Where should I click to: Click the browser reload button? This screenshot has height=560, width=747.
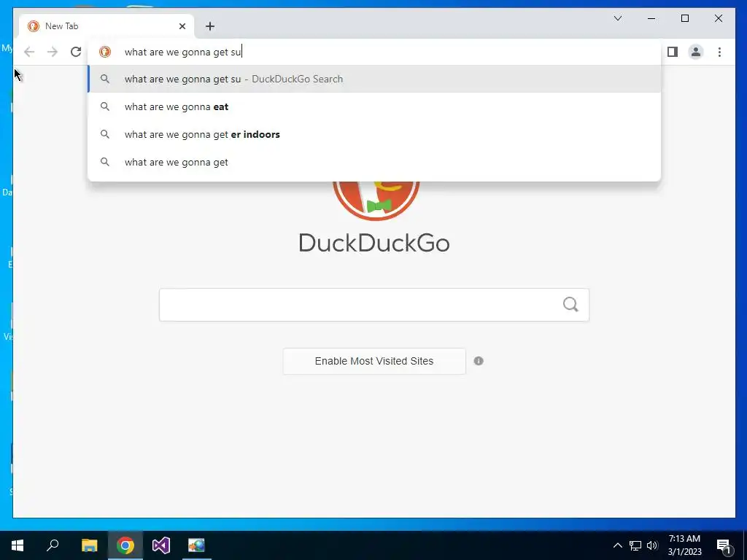[76, 52]
